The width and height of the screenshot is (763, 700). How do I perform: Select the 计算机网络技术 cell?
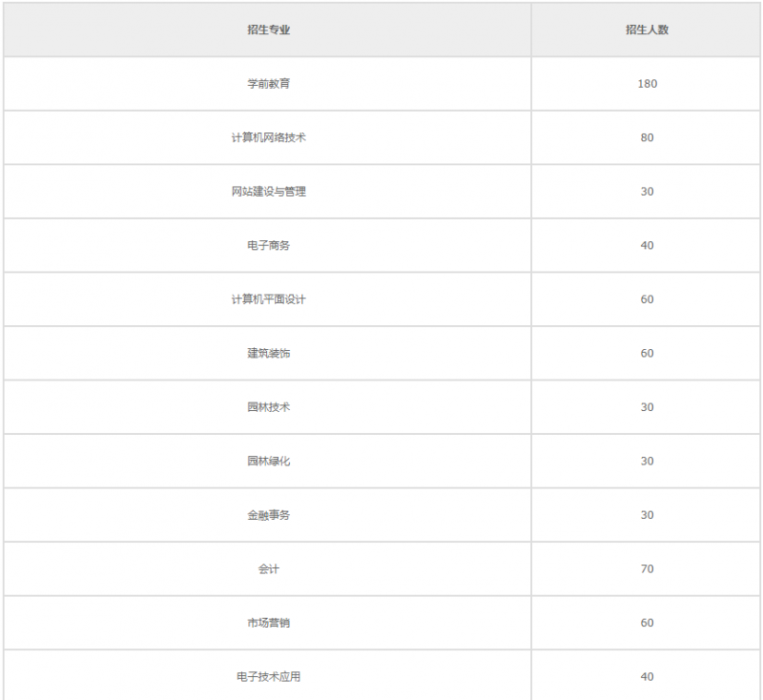tap(268, 137)
